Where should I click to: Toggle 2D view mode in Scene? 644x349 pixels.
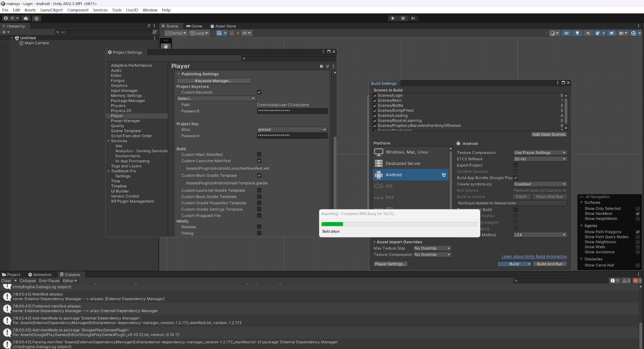[566, 33]
